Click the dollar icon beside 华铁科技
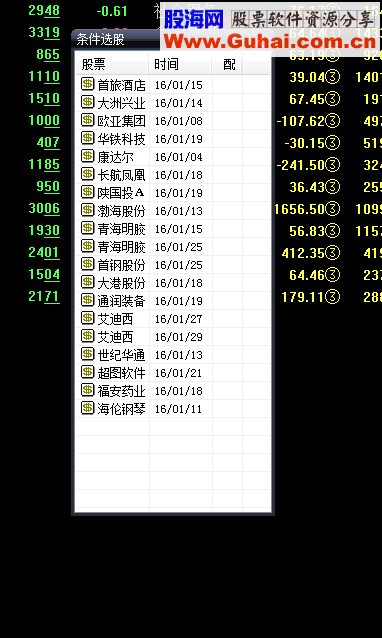 pos(87,138)
